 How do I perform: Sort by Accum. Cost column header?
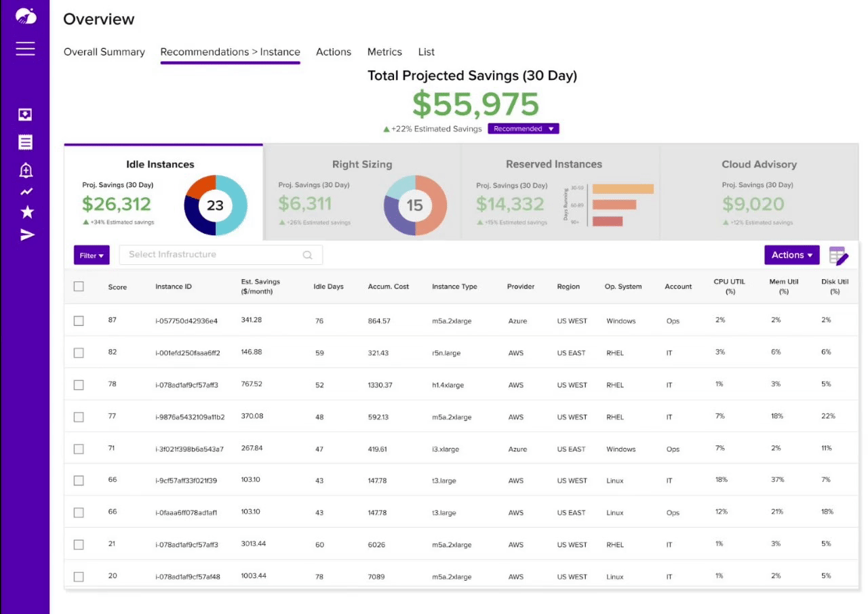(x=389, y=287)
